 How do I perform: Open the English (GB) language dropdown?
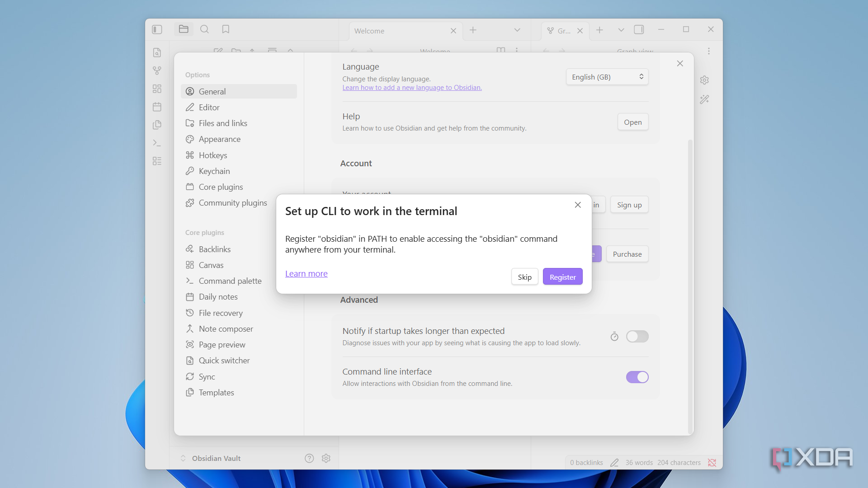(x=607, y=77)
